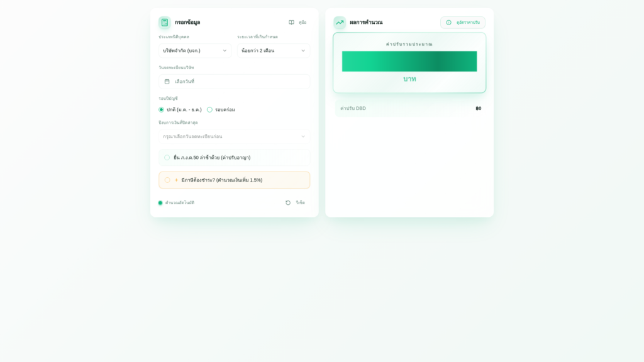Open บริษัทจำกัด (บจก.) entity type dropdown
The width and height of the screenshot is (644, 362).
click(x=195, y=51)
